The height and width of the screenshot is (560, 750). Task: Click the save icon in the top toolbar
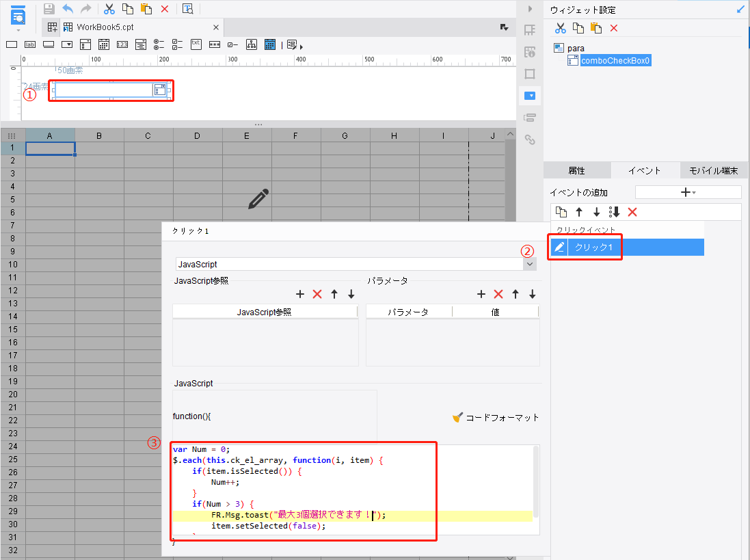click(49, 9)
